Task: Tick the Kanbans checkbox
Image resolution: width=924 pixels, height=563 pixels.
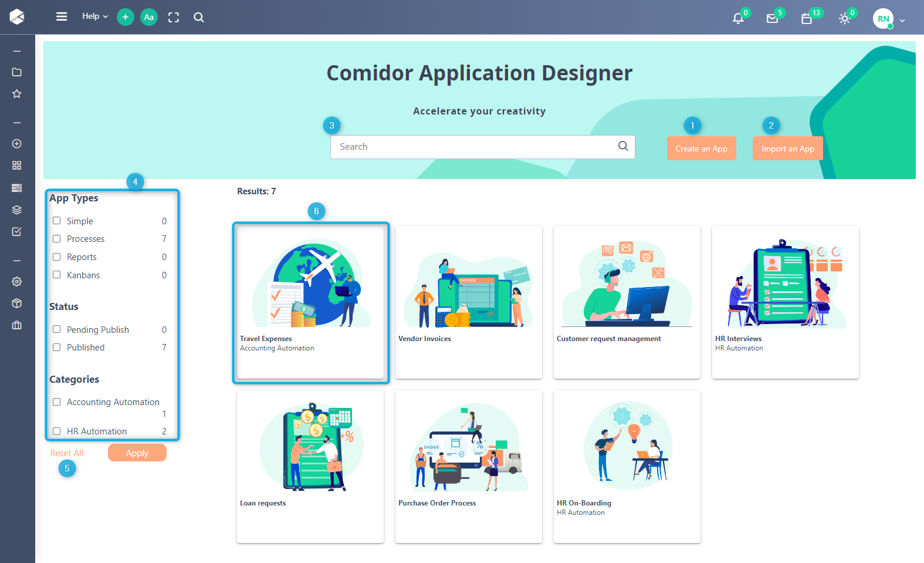Action: pos(57,275)
